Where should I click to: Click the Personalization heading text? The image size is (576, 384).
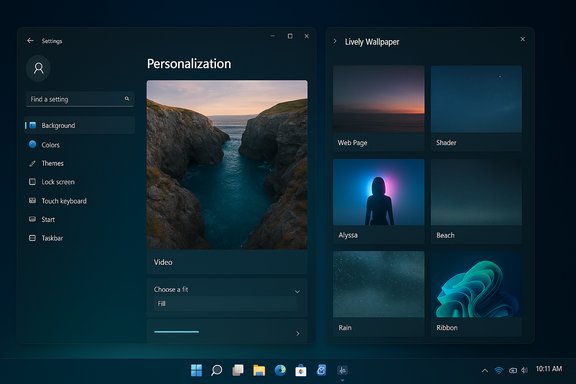click(x=189, y=64)
